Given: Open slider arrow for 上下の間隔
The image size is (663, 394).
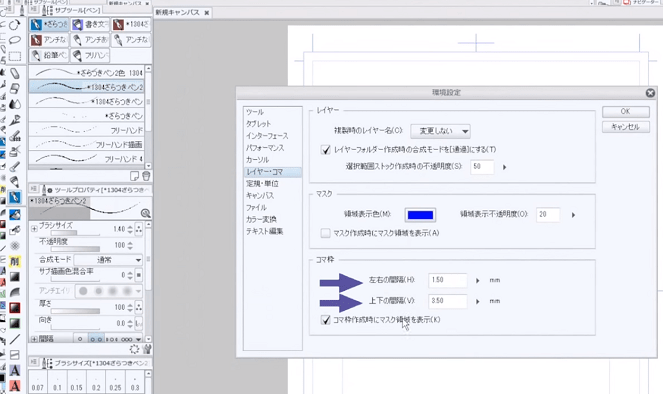Looking at the screenshot, I should [x=478, y=301].
